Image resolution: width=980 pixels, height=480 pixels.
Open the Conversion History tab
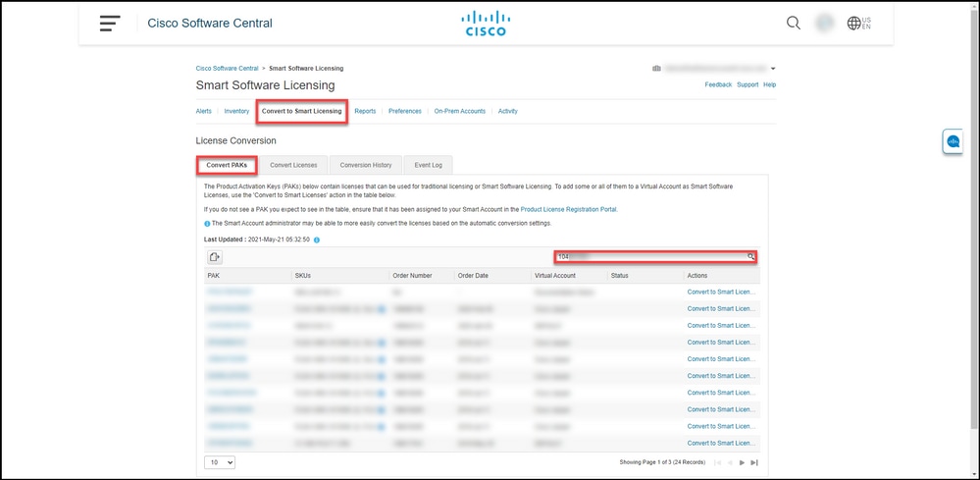click(366, 165)
